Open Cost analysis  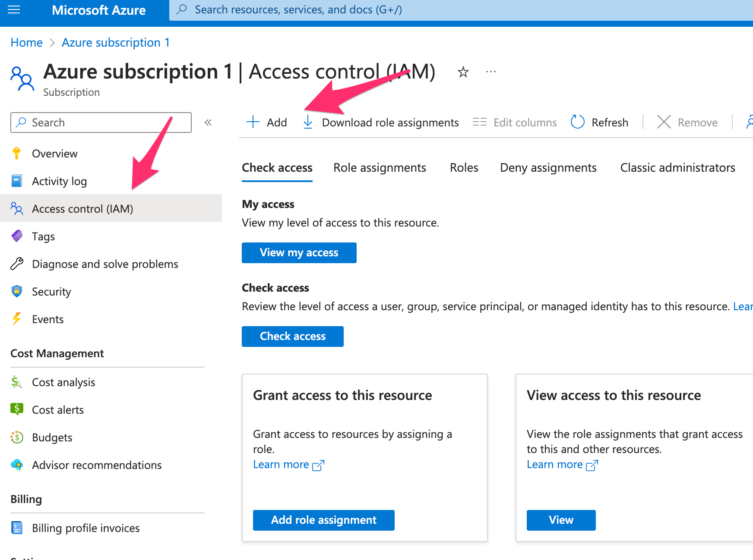111,382
